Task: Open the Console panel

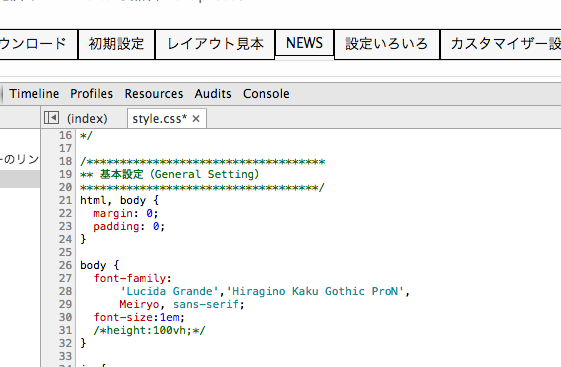Action: pos(266,94)
